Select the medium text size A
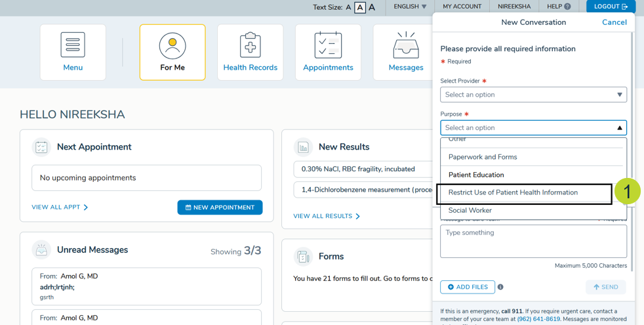 359,7
